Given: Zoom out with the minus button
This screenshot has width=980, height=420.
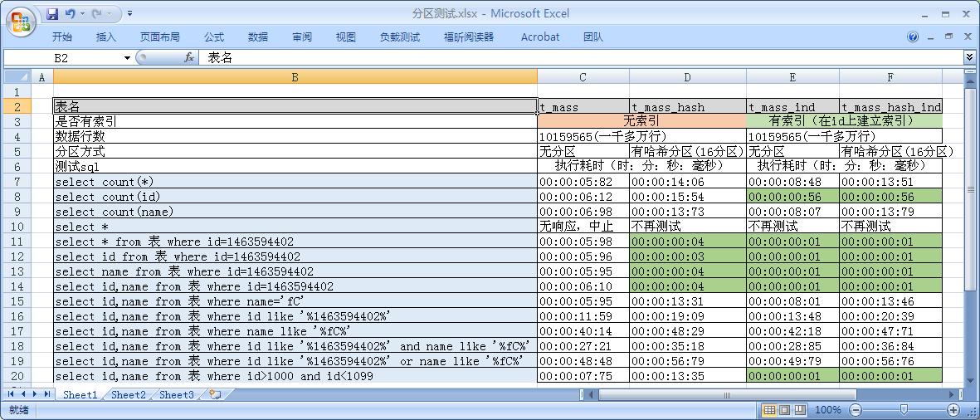Looking at the screenshot, I should tap(856, 410).
